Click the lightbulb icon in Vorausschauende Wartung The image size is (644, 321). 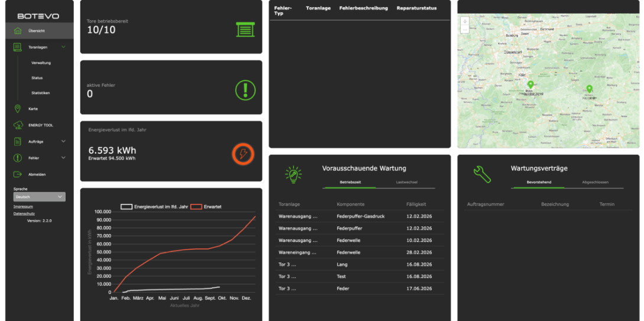pos(293,174)
